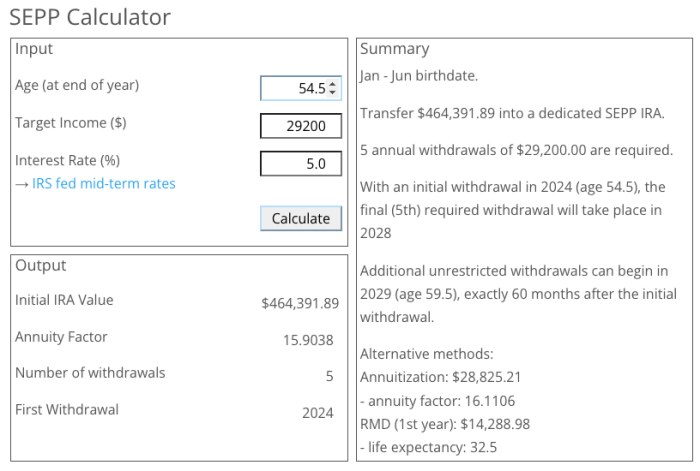Click the SEPP Calculator page heading
The height and width of the screenshot is (471, 700).
pyautogui.click(x=90, y=17)
